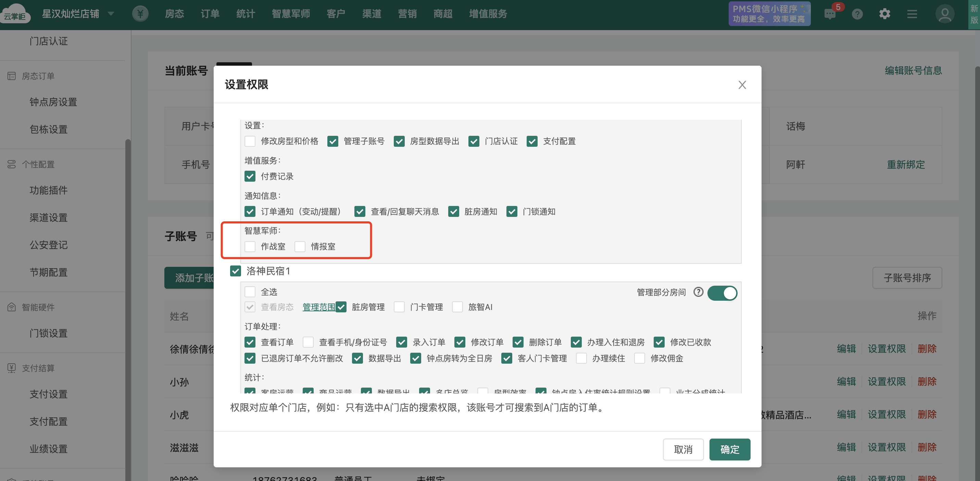This screenshot has height=481, width=980.
Task: Click the 房态订单 sidebar section icon
Action: pyautogui.click(x=11, y=76)
